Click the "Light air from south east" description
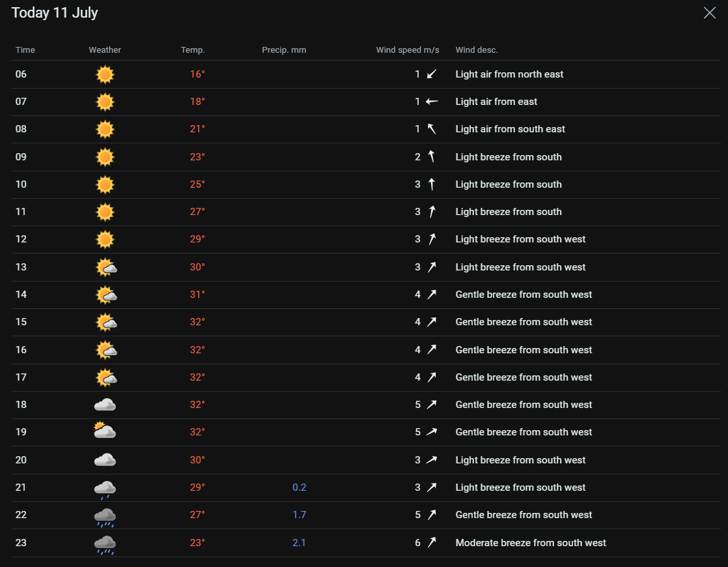 pyautogui.click(x=510, y=129)
